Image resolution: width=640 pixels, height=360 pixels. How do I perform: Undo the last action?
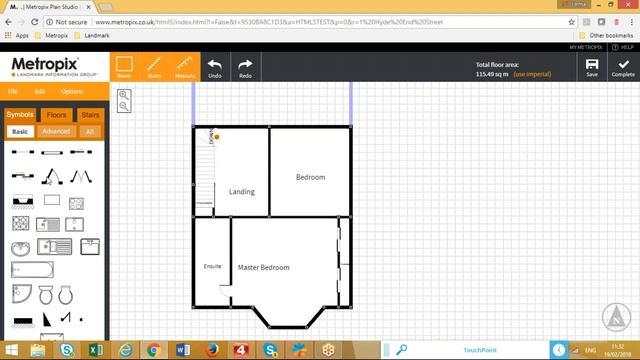pyautogui.click(x=215, y=67)
